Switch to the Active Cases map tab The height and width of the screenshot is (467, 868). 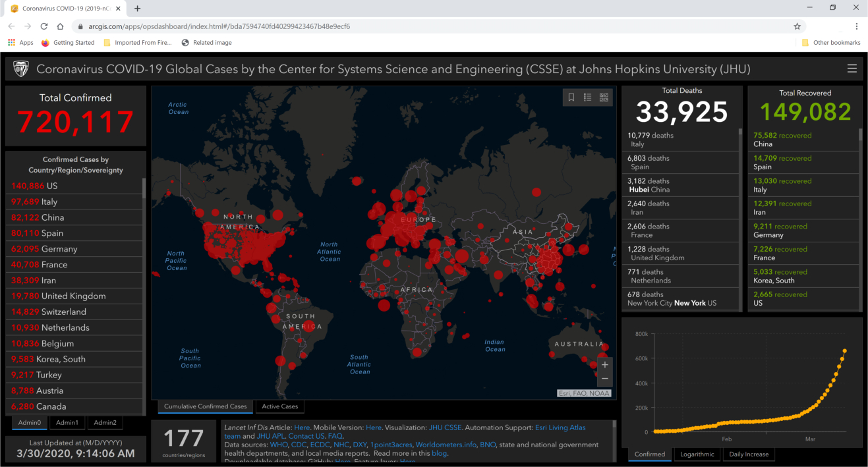pyautogui.click(x=280, y=406)
